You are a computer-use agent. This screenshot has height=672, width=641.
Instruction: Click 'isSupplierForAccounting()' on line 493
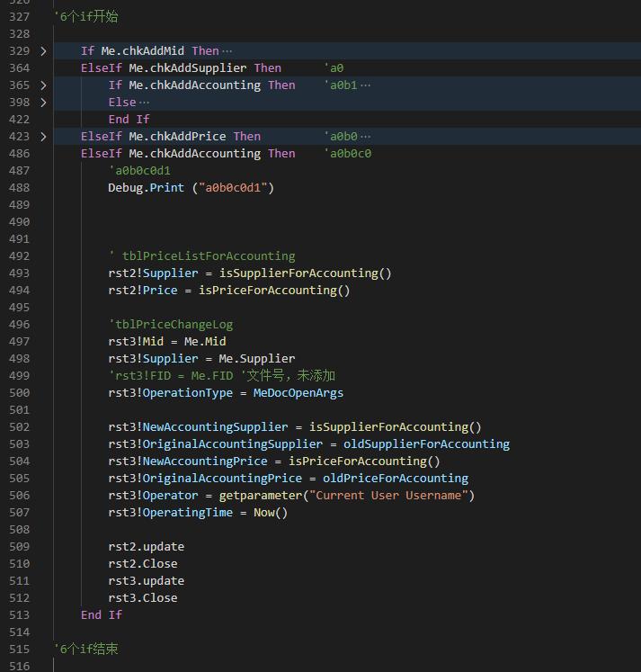(x=306, y=273)
